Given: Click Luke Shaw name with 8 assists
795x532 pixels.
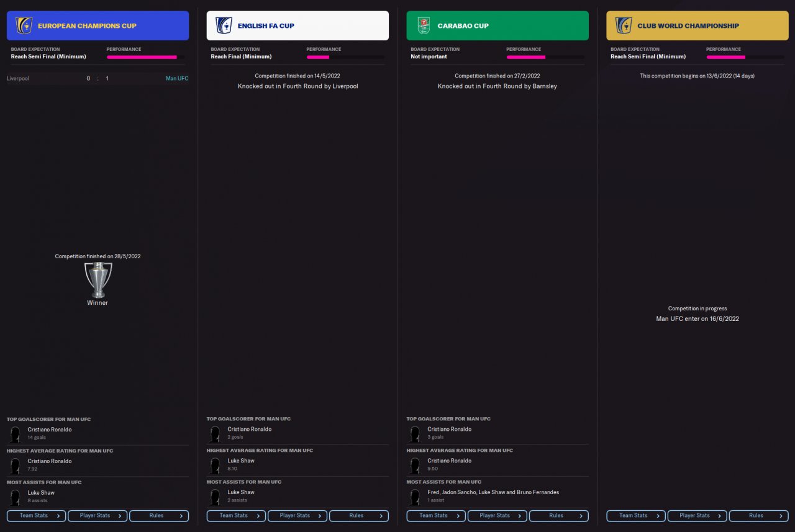Looking at the screenshot, I should point(41,493).
